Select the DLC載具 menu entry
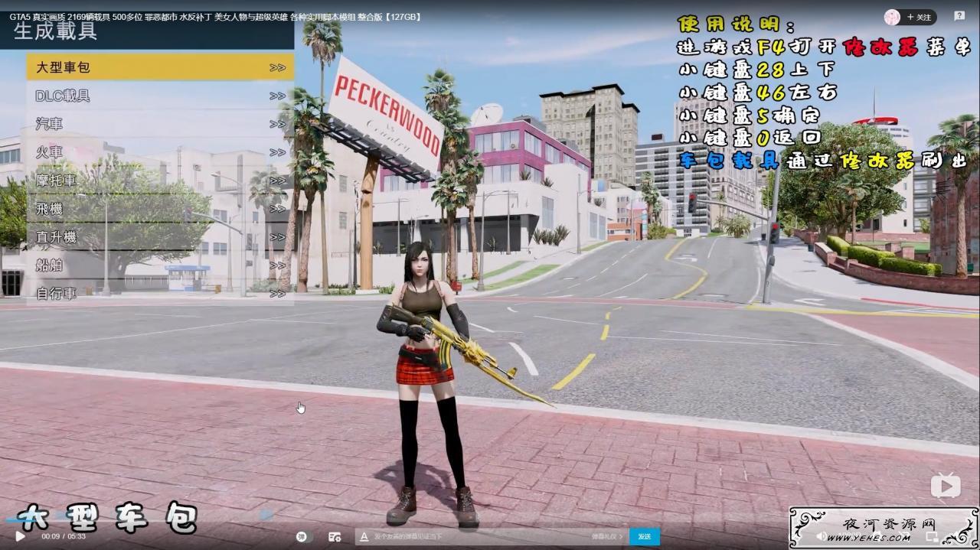 161,96
